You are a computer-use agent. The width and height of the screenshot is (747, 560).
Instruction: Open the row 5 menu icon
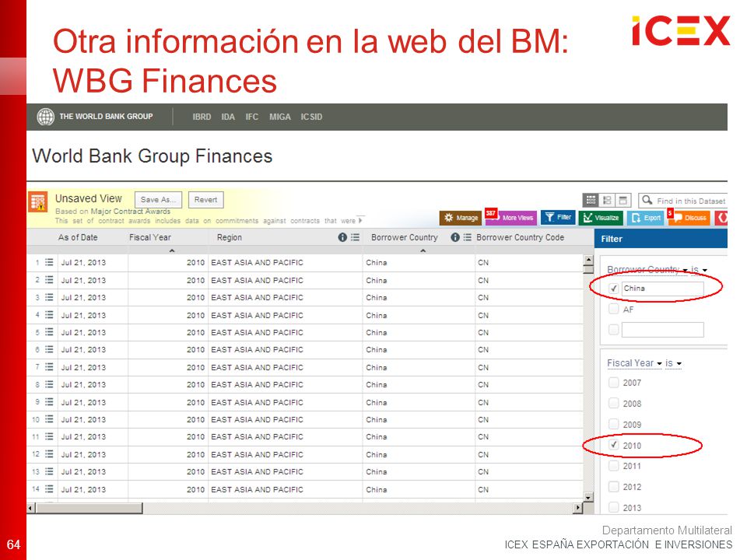click(x=49, y=332)
